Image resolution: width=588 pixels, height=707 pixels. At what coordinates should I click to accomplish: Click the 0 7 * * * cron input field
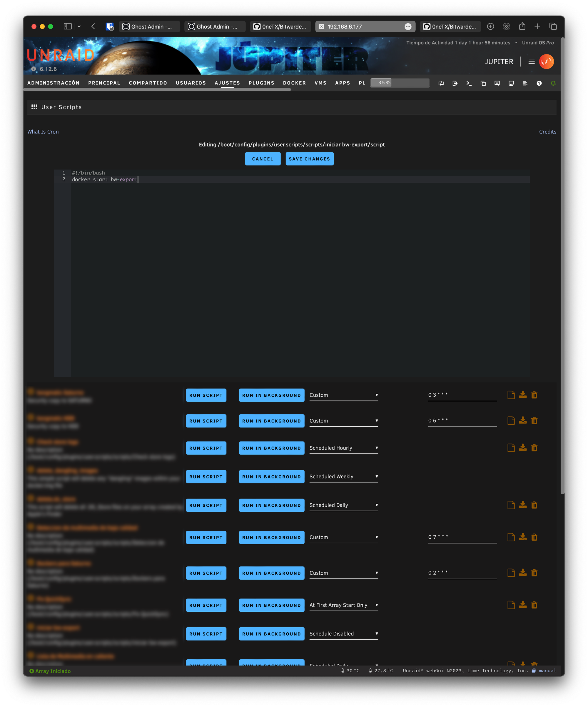coord(462,537)
